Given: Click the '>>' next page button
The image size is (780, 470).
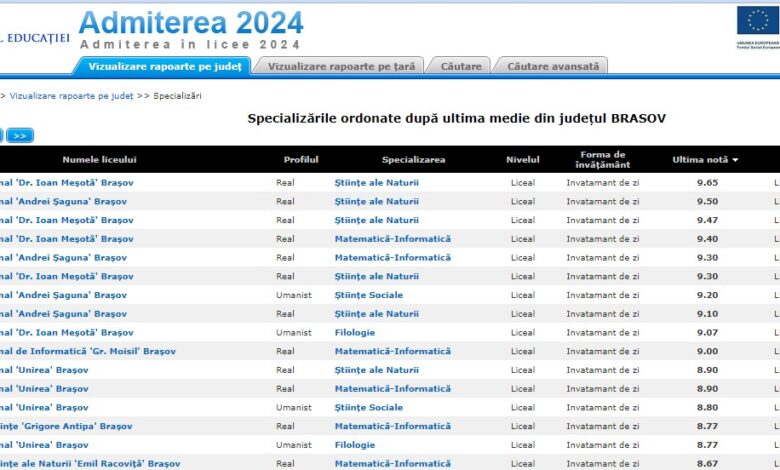Looking at the screenshot, I should click(x=20, y=135).
